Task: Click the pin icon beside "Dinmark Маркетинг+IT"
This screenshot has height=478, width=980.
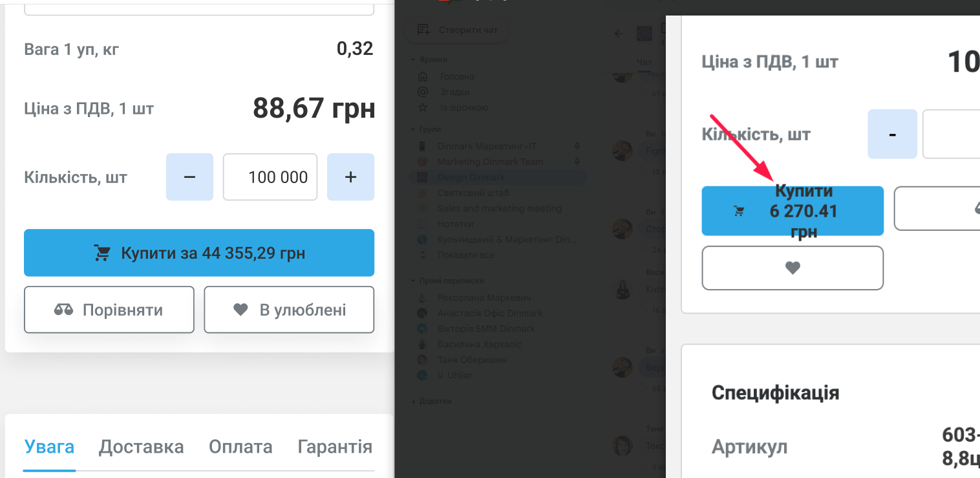Action: (577, 146)
